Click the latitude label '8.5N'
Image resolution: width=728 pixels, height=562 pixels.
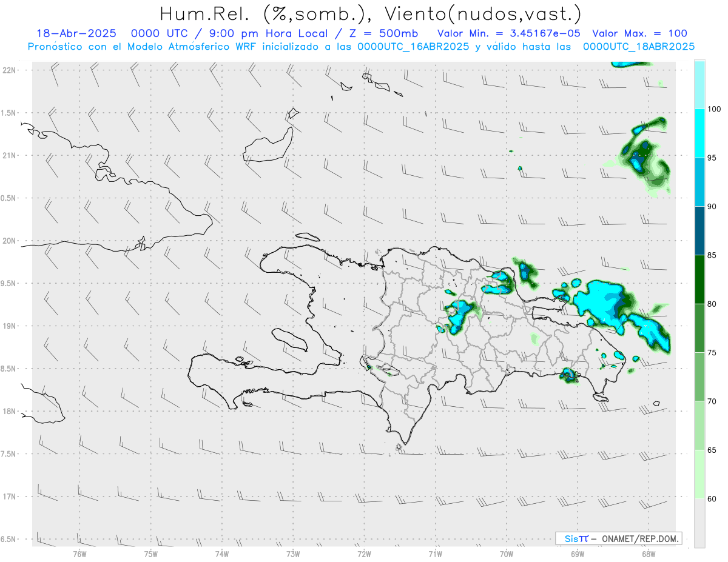pyautogui.click(x=9, y=369)
